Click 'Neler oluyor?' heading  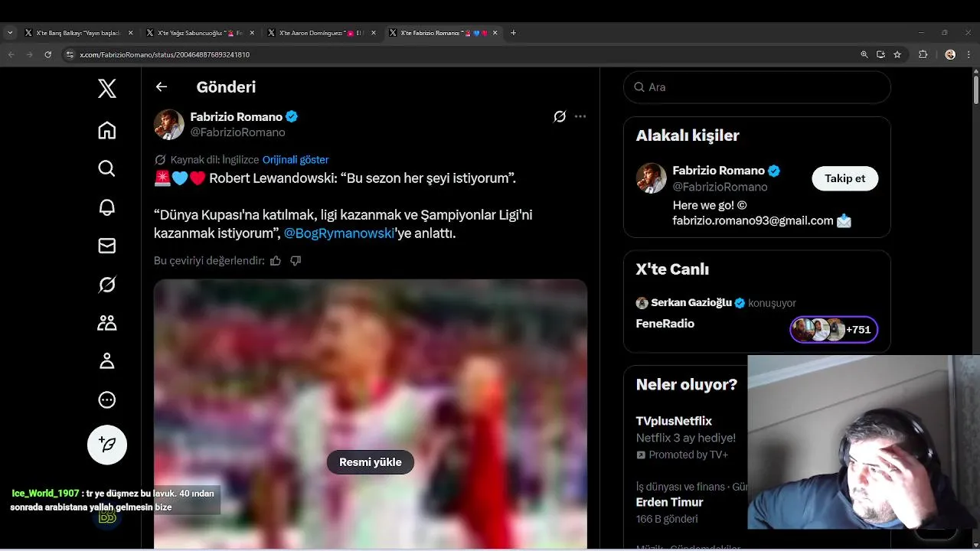tap(687, 384)
